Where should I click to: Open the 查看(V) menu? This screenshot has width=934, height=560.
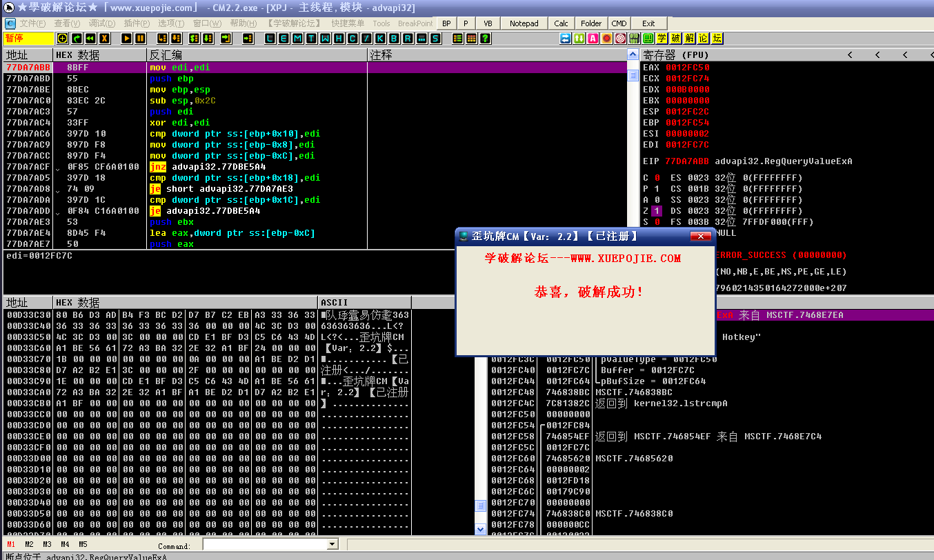(67, 23)
